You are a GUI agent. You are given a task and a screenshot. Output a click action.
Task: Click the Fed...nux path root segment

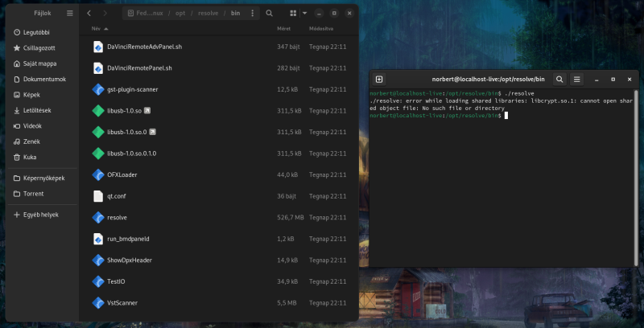[146, 13]
